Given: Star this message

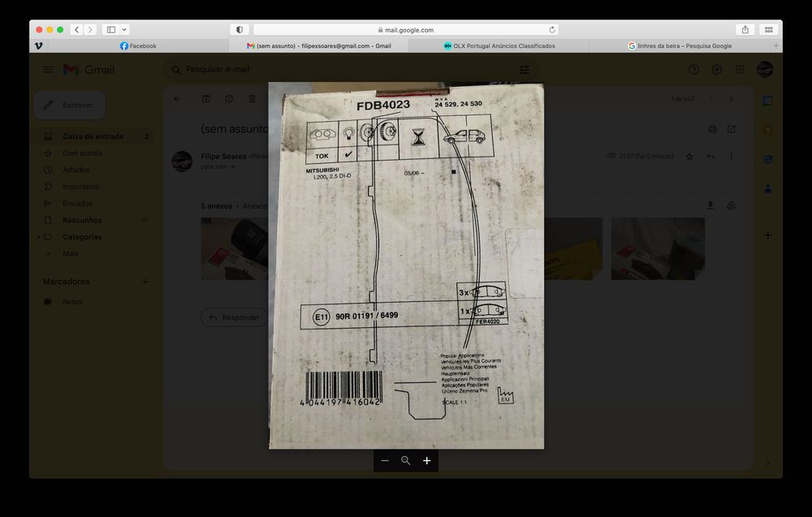Looking at the screenshot, I should [x=689, y=157].
